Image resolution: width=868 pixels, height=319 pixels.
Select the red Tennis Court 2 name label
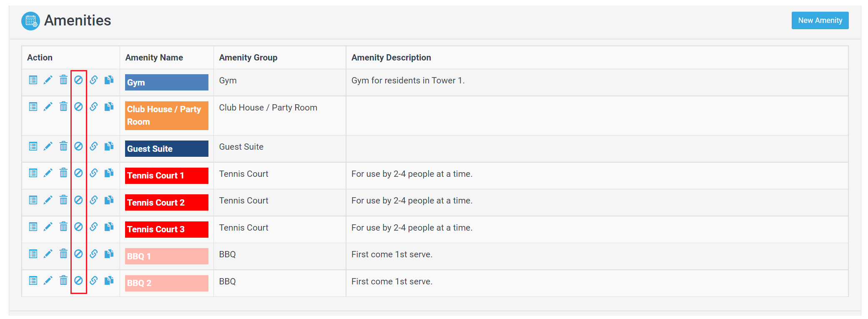166,203
